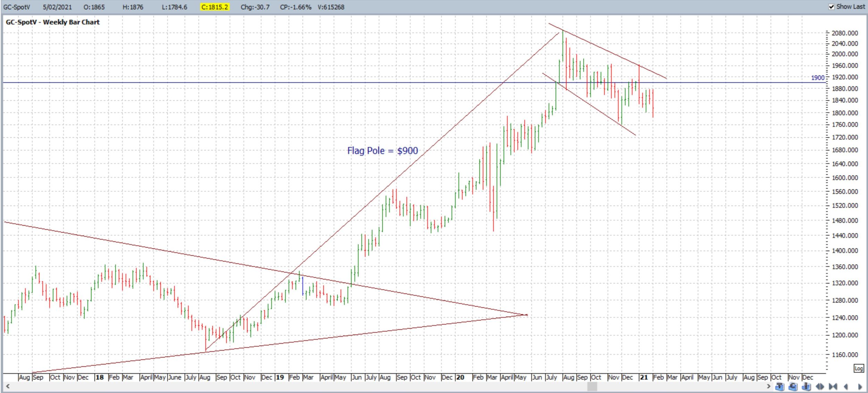This screenshot has height=393, width=868.
Task: Click the 2080.000 price axis label
Action: click(845, 33)
